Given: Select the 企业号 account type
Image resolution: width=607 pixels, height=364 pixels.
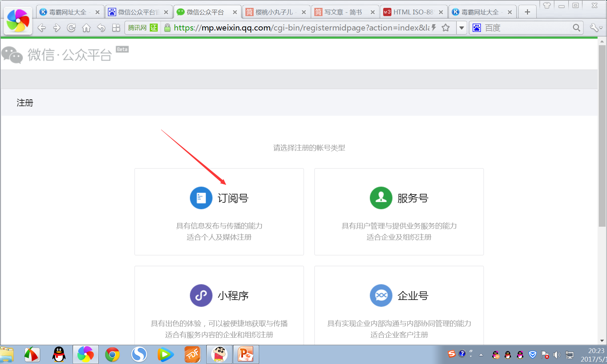Looking at the screenshot, I should click(x=399, y=305).
